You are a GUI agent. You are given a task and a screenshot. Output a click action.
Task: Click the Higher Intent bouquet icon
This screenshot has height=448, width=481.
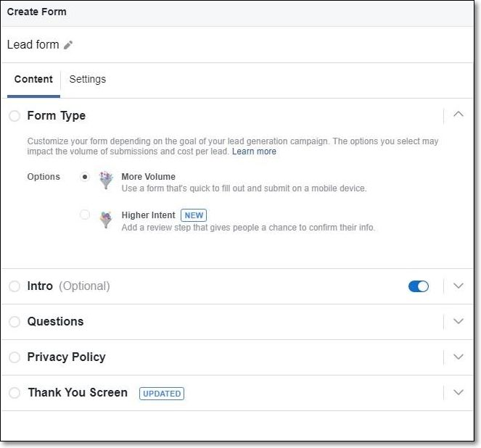tap(106, 220)
